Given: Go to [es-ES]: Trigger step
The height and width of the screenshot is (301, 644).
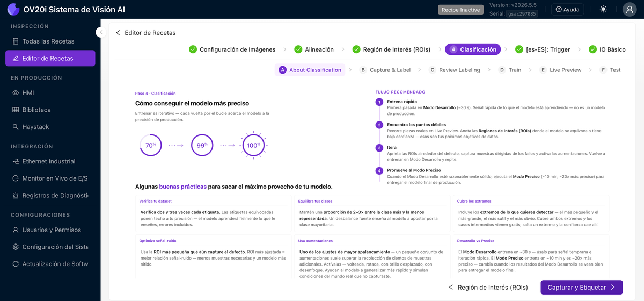Looking at the screenshot, I should pos(543,49).
